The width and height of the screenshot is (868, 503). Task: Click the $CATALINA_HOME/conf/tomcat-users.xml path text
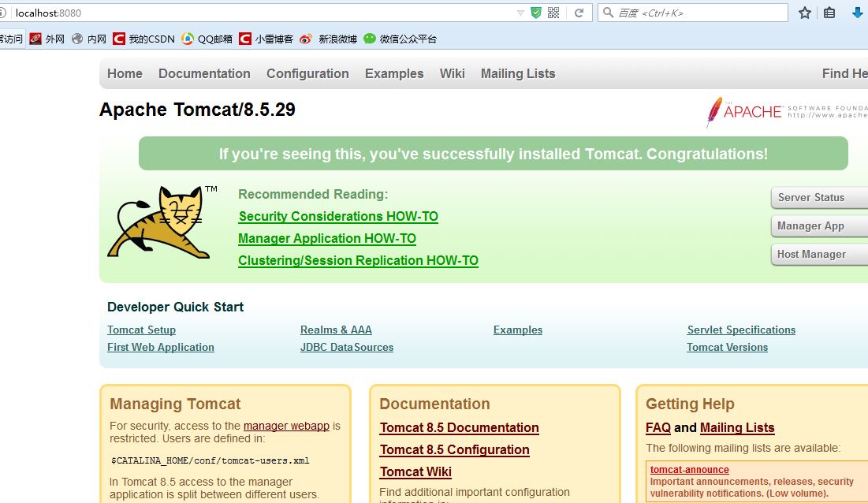tap(210, 460)
